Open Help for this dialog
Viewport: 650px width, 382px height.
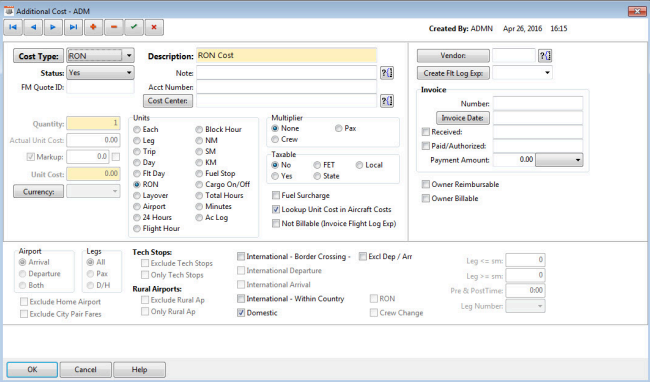tap(139, 370)
